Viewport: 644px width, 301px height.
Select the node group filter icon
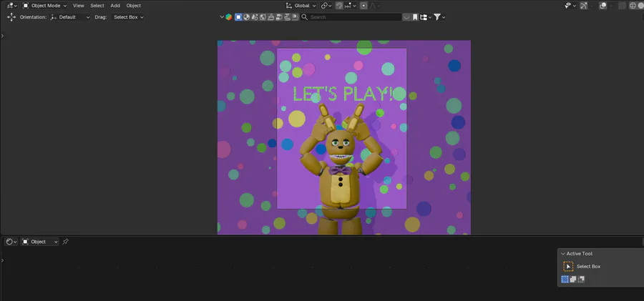click(x=255, y=17)
